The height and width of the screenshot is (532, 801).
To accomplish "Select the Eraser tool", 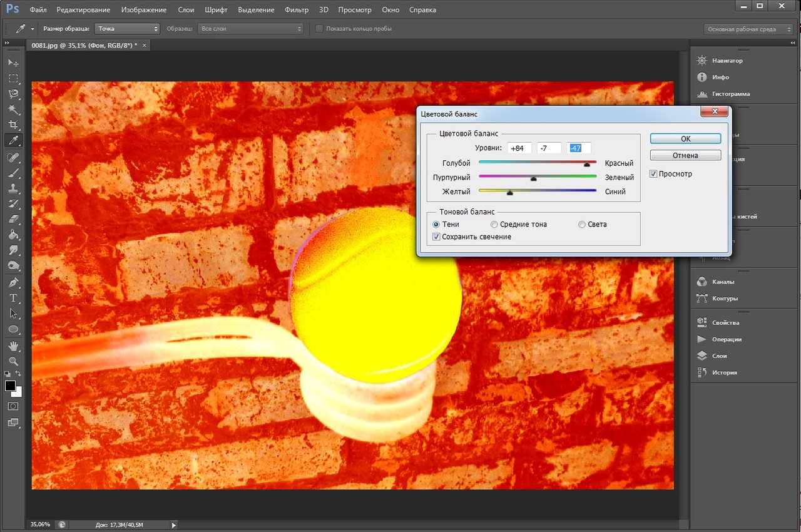I will tap(13, 219).
